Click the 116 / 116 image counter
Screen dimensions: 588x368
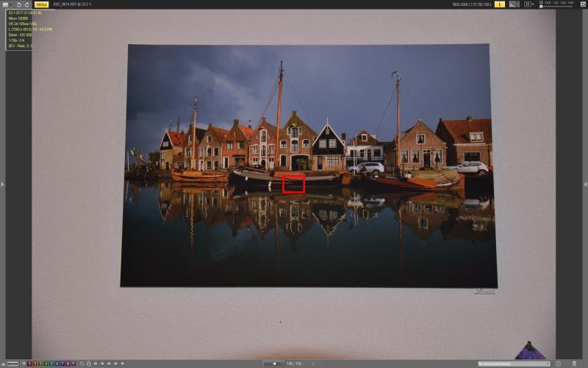point(294,364)
